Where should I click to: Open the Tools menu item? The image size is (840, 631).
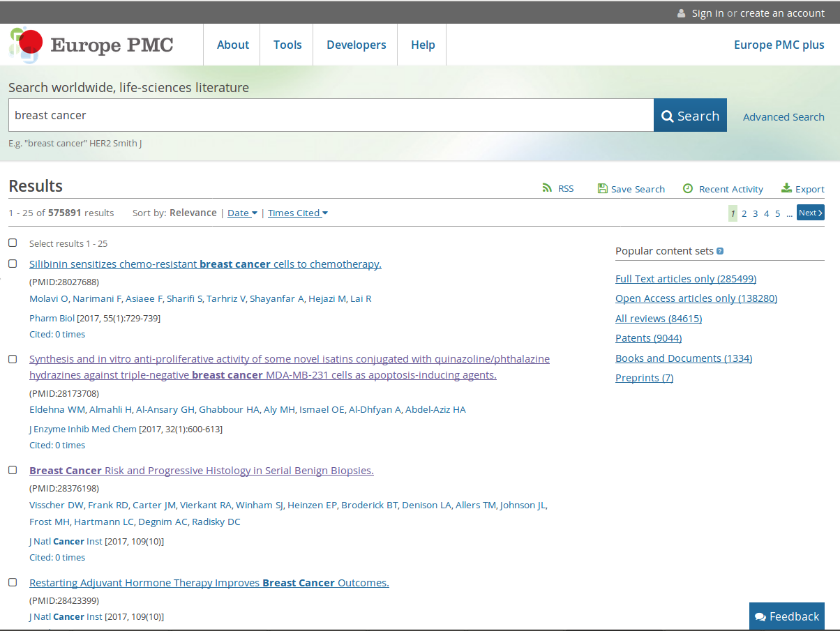287,45
